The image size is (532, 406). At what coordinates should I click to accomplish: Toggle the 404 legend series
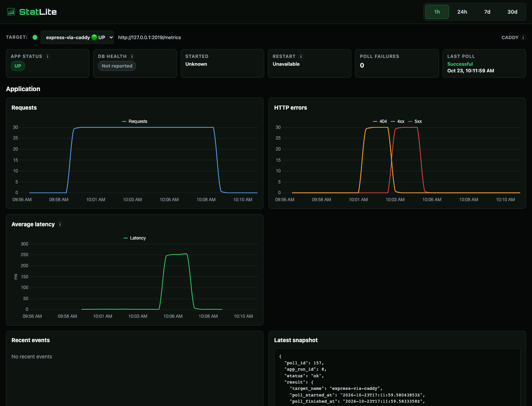pos(380,121)
